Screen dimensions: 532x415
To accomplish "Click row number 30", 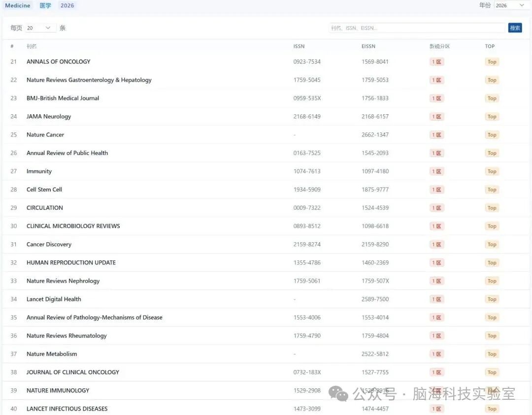I will pyautogui.click(x=14, y=226).
